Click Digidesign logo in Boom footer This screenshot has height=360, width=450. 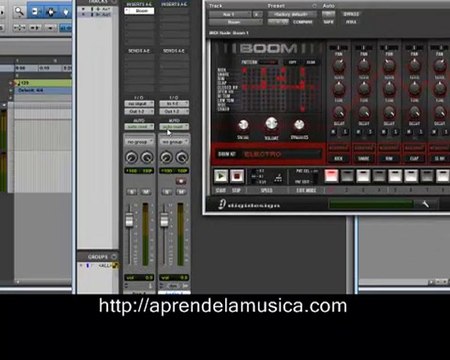(x=249, y=205)
